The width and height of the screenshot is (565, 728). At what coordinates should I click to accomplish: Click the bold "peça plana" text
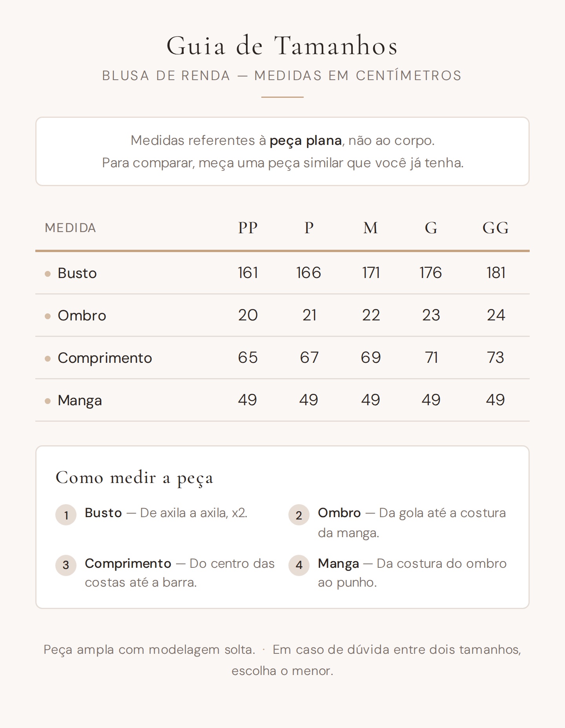[305, 141]
